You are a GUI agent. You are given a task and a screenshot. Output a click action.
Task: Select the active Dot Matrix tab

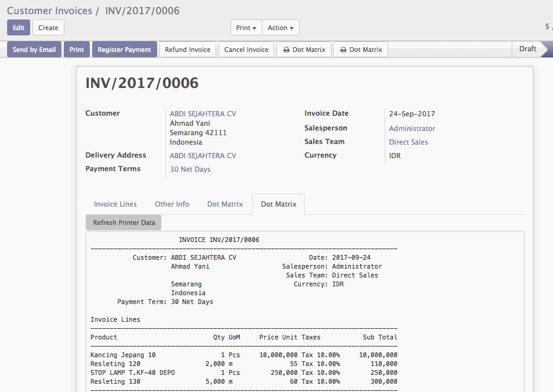pyautogui.click(x=279, y=204)
